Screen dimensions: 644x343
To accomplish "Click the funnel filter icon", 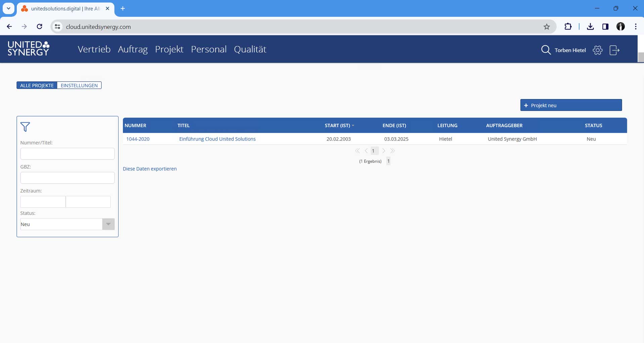I will tap(25, 127).
